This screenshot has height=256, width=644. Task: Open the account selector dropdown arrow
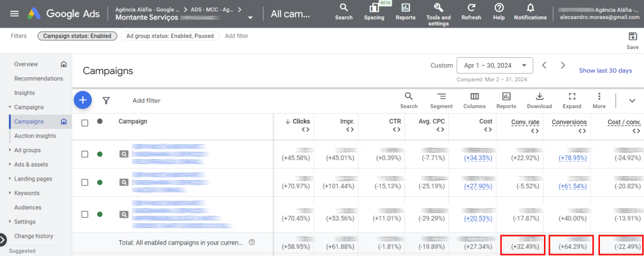coord(250,18)
